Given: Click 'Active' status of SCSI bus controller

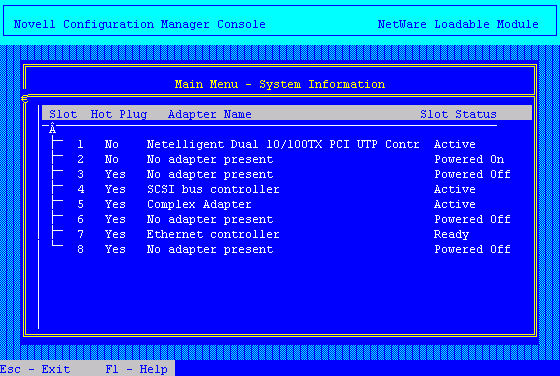Looking at the screenshot, I should click(455, 189).
